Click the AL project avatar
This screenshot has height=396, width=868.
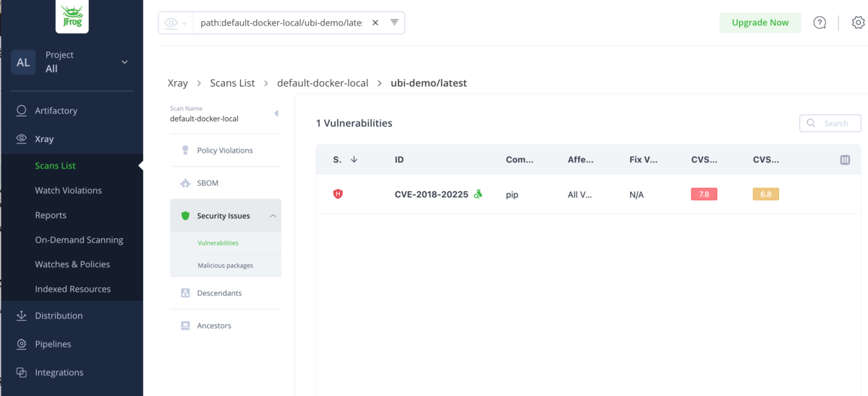click(x=24, y=62)
